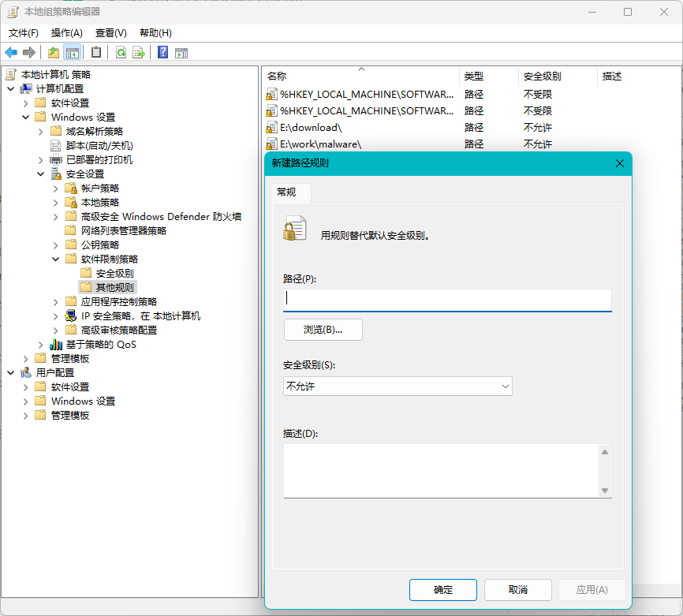Expand the 高级审核策略配置 node
This screenshot has height=616, width=683.
click(55, 330)
